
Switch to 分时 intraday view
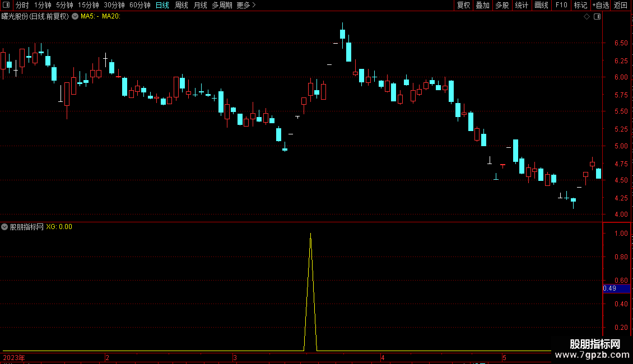point(22,5)
